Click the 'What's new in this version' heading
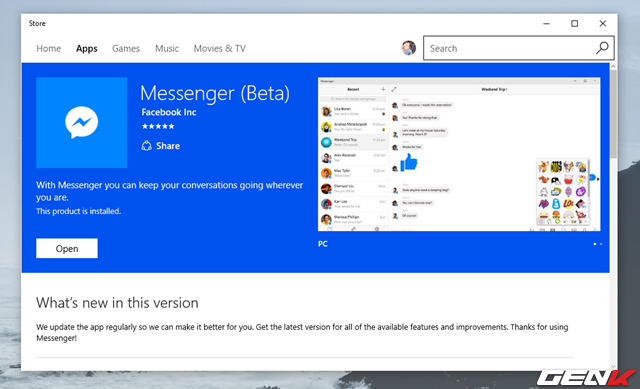Screen dimensions: 640x389 point(117,303)
